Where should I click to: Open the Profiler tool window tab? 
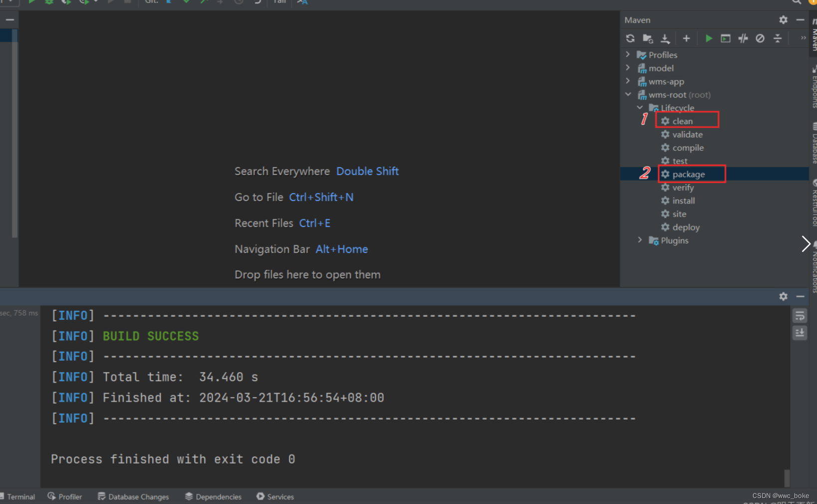tap(65, 497)
